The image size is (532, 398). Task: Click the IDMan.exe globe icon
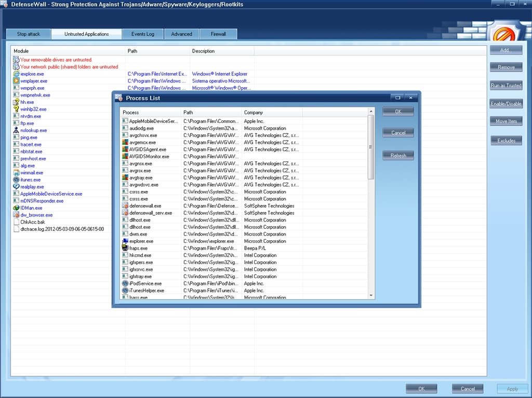[16, 208]
